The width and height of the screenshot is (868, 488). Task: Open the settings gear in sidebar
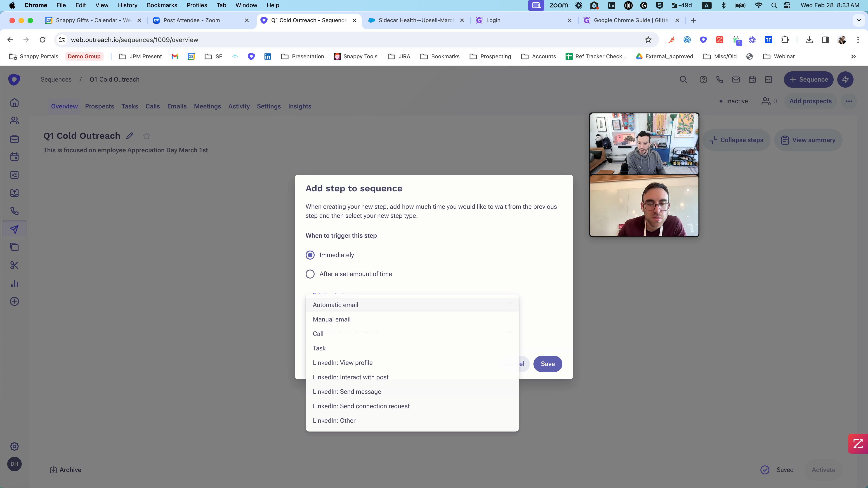click(x=14, y=447)
